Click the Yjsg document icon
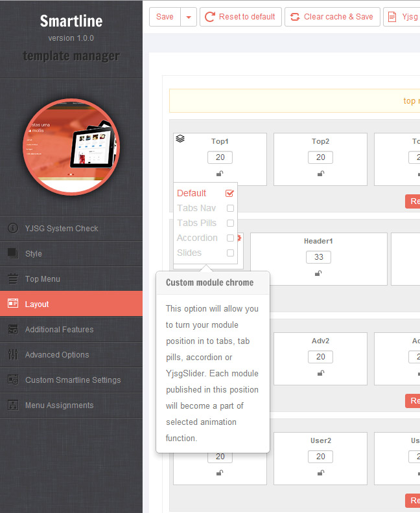420x513 pixels. pyautogui.click(x=392, y=17)
